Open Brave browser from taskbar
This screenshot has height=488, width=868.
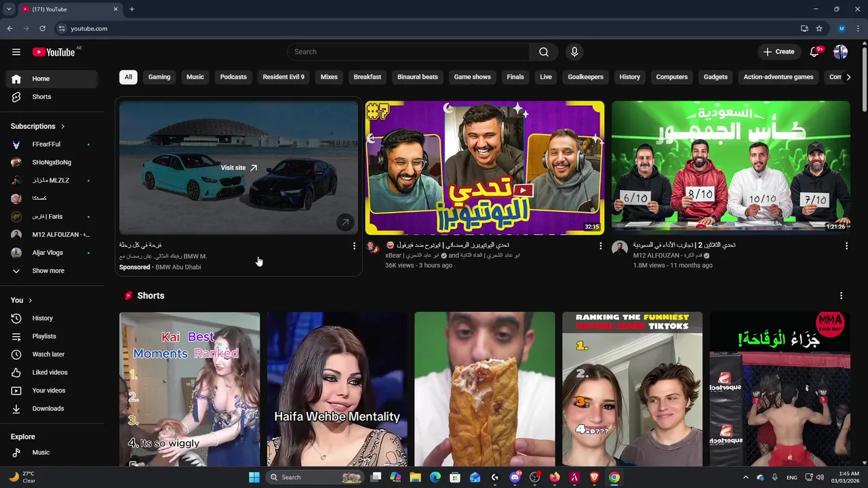click(595, 477)
